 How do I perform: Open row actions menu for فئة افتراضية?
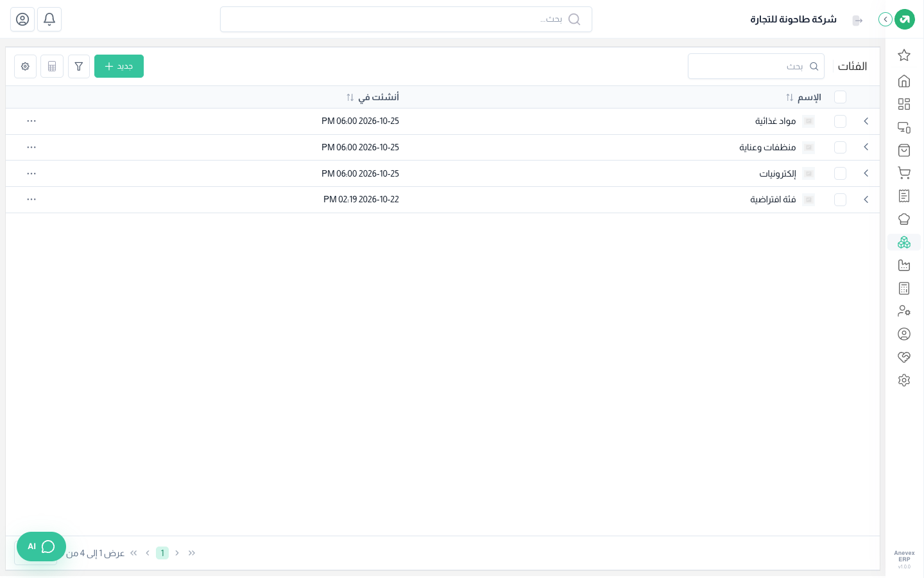pos(31,199)
